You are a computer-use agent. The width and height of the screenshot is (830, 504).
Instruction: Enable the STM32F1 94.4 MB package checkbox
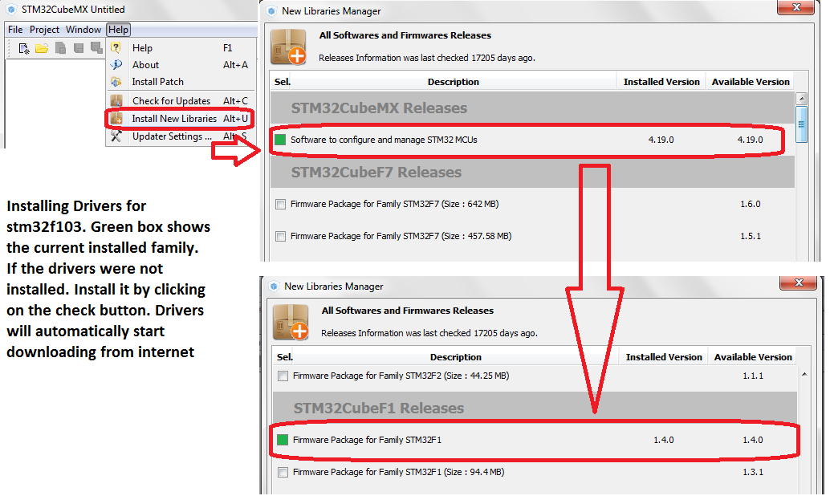pyautogui.click(x=283, y=473)
